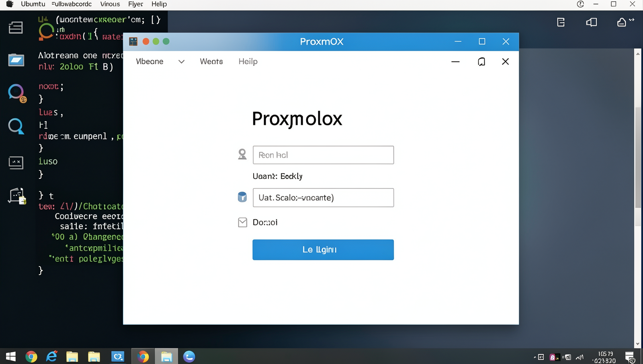This screenshot has height=364, width=643.
Task: Click the bottom sidebar devices icon
Action: (x=17, y=196)
